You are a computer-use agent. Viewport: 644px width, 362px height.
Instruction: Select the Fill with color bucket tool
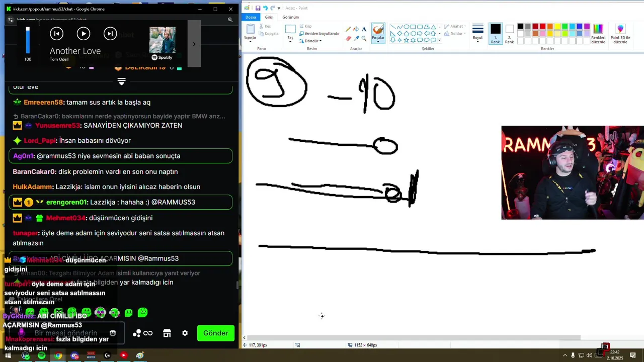coord(356,29)
